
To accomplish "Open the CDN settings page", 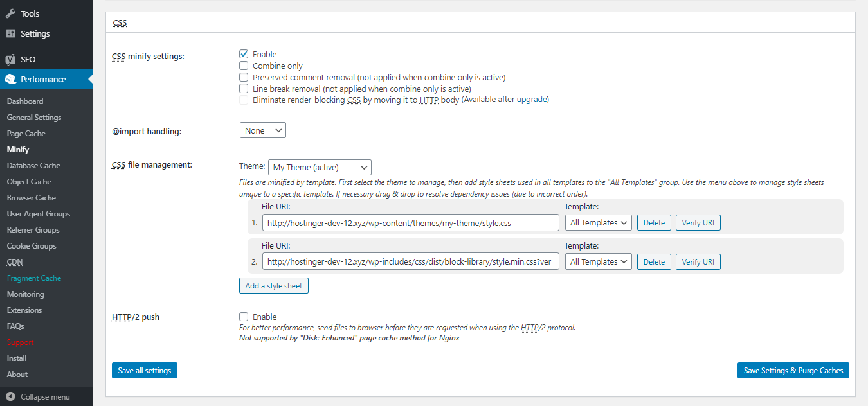I will click(x=14, y=261).
